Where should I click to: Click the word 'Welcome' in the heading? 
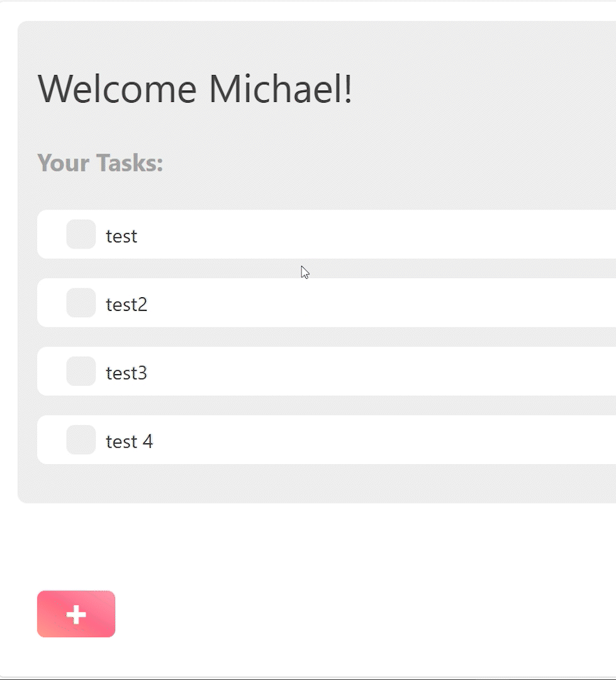click(118, 89)
